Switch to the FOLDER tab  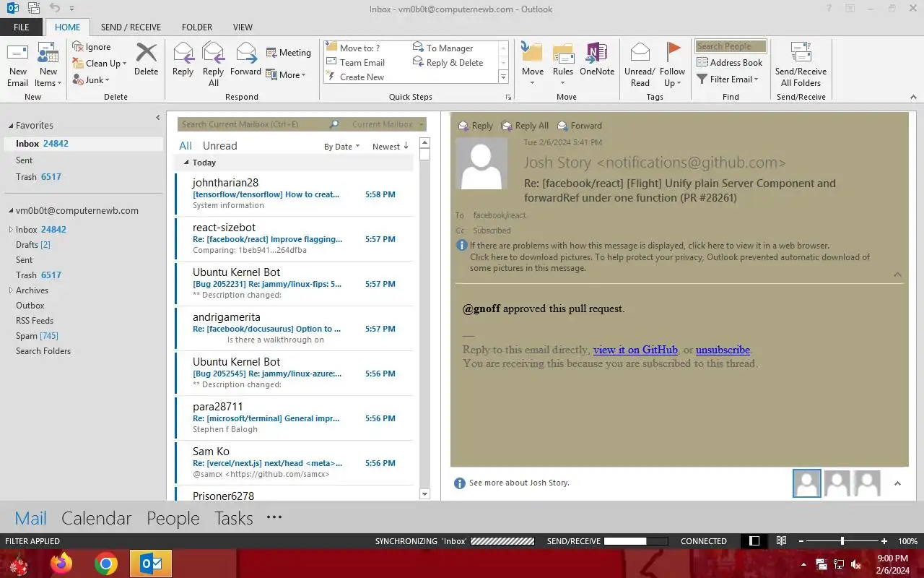tap(197, 27)
